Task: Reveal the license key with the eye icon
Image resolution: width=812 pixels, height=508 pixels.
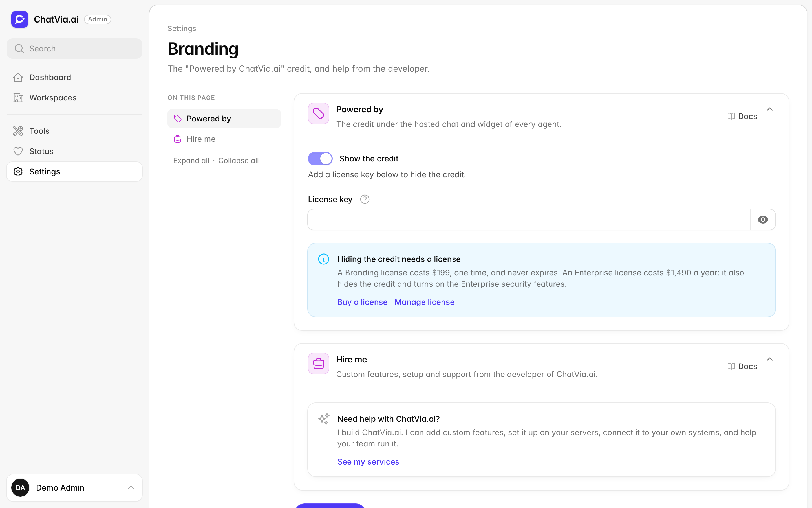Action: (x=763, y=219)
